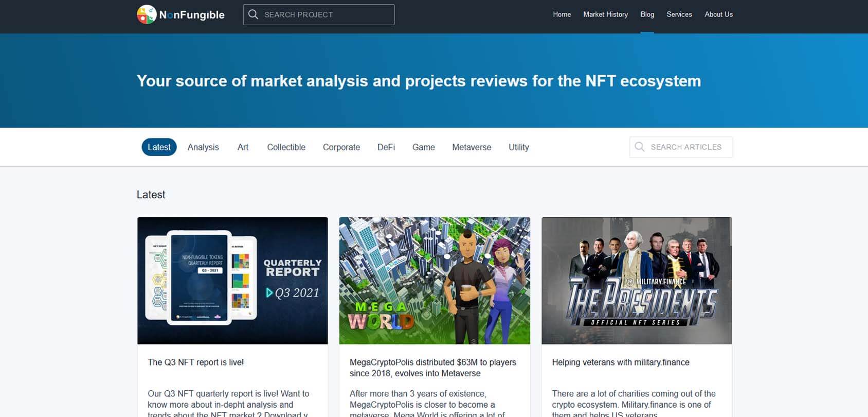Select the Utility category tab
Viewport: 868px width, 417px height.
(519, 147)
